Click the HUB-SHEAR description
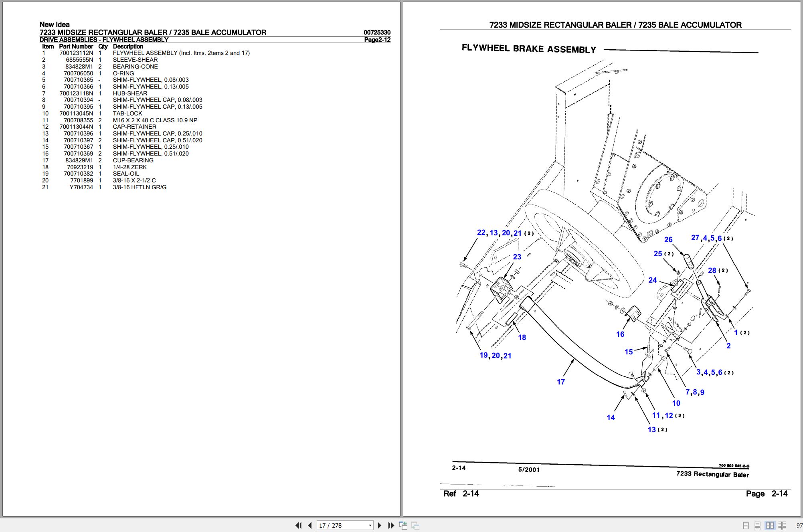 coord(130,93)
